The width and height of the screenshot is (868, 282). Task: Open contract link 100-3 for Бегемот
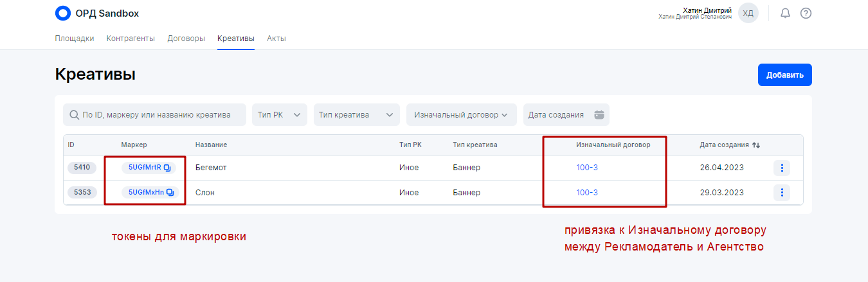tap(587, 168)
